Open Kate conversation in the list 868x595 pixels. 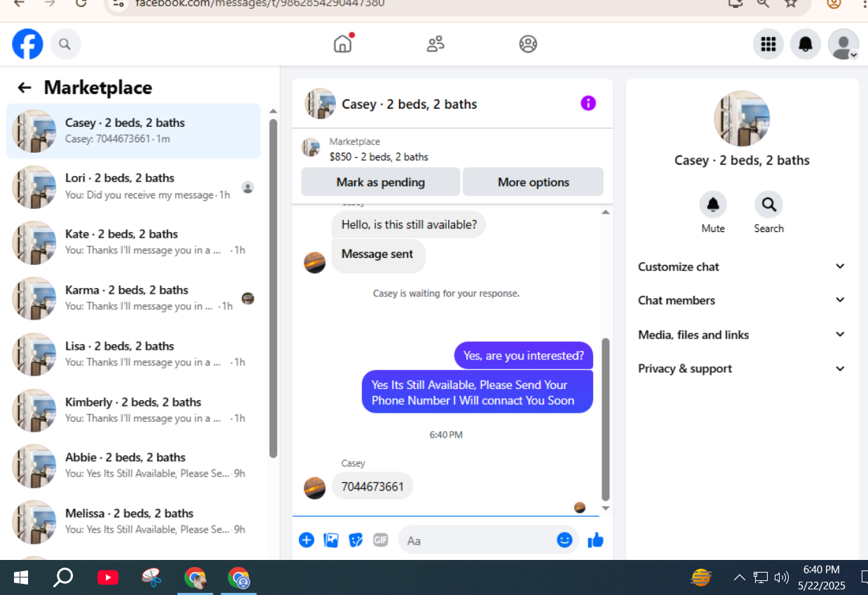click(133, 242)
